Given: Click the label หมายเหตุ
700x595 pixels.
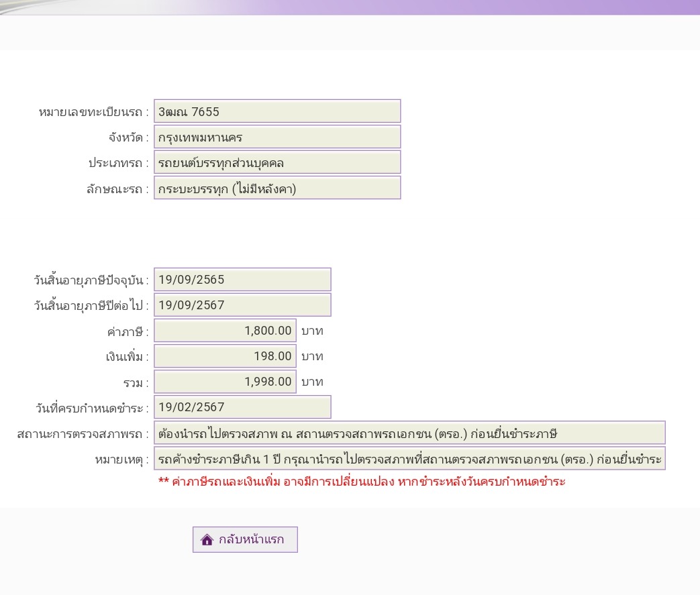Looking at the screenshot, I should [121, 459].
